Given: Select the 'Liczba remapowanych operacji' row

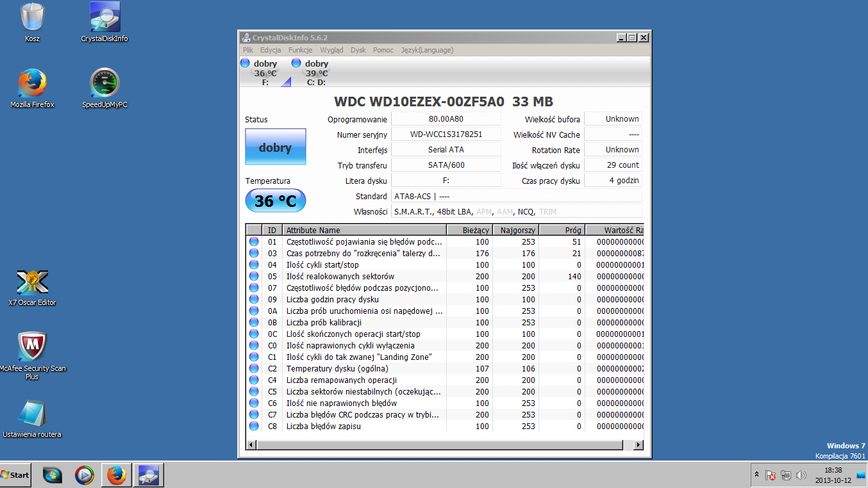Looking at the screenshot, I should pyautogui.click(x=445, y=380).
